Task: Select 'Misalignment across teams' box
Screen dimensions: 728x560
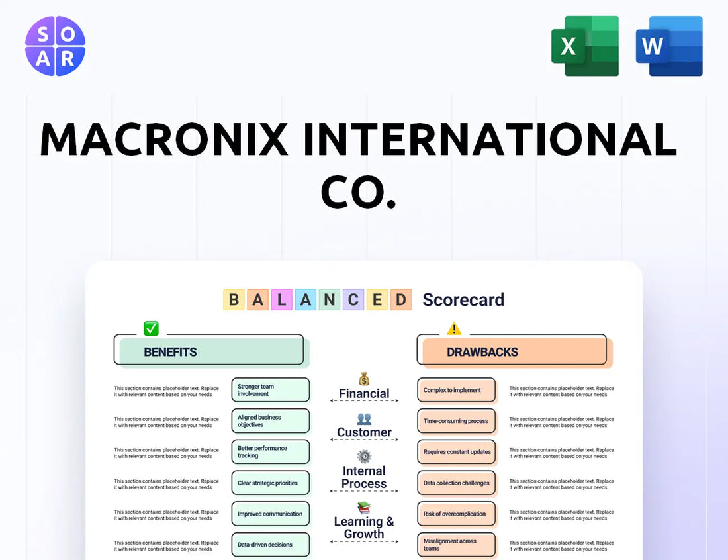Action: (457, 545)
